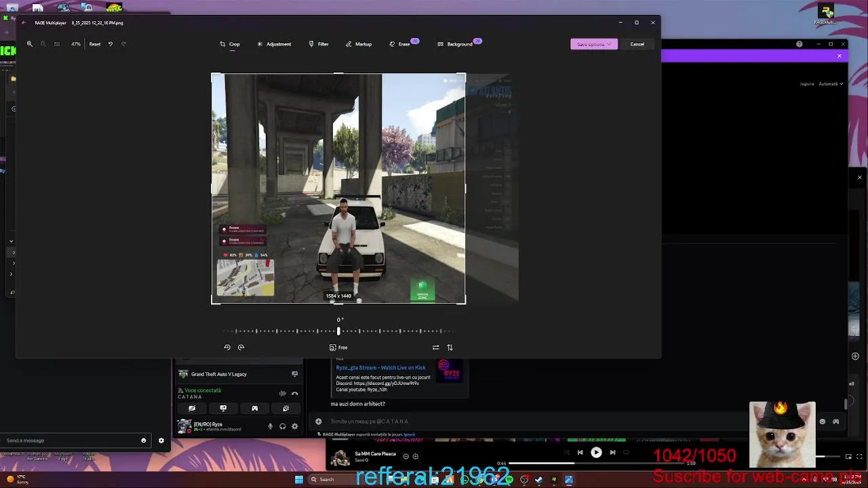Zoom out of the photo preview
The image size is (868, 488).
43,44
